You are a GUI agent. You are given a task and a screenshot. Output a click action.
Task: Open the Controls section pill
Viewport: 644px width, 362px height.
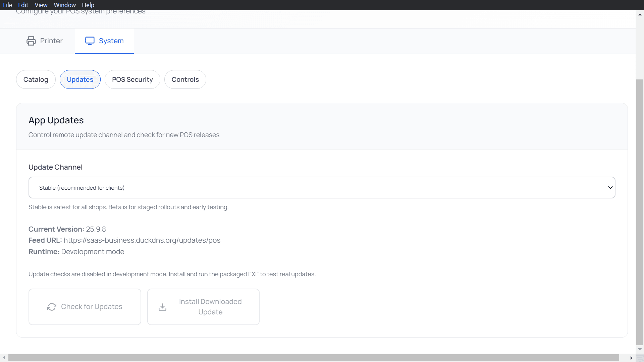pyautogui.click(x=185, y=79)
